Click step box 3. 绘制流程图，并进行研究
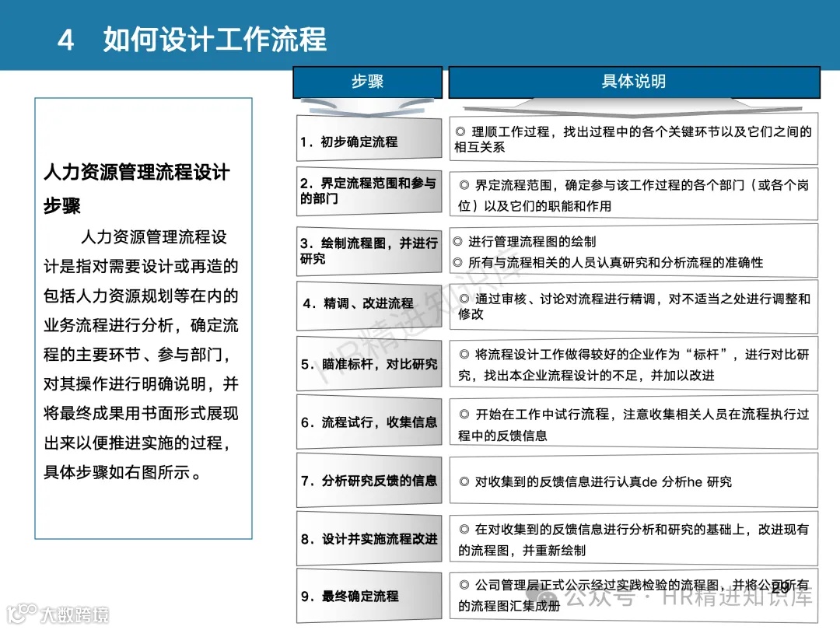840x630 pixels. tap(366, 250)
